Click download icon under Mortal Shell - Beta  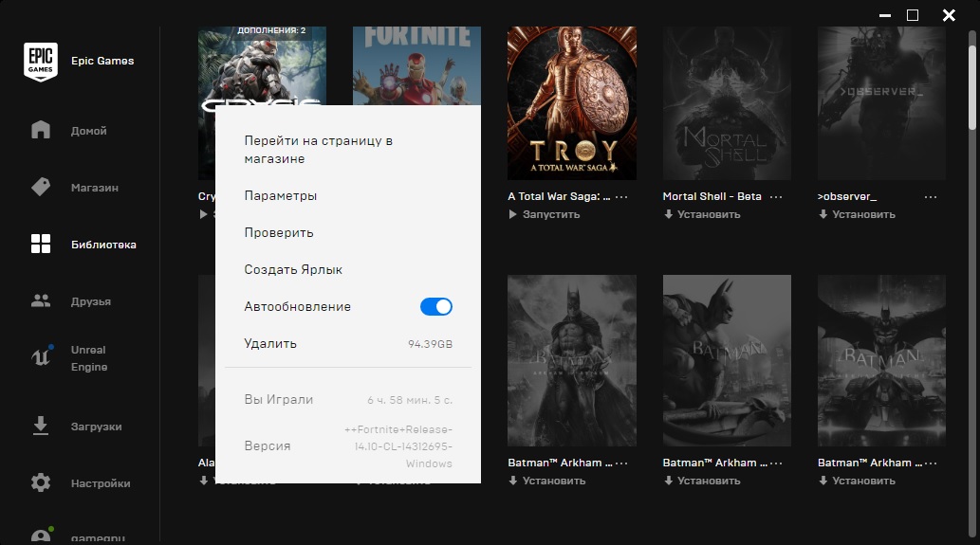tap(668, 214)
